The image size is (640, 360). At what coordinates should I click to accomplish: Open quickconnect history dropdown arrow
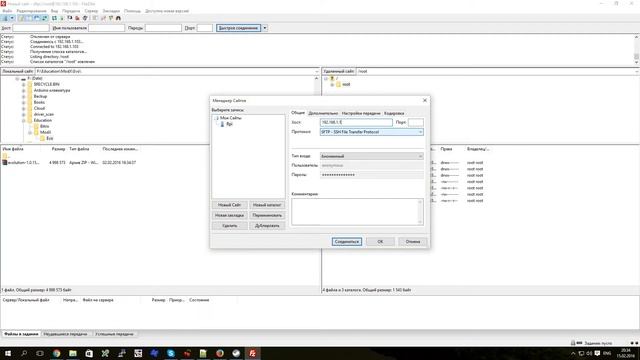tap(264, 28)
